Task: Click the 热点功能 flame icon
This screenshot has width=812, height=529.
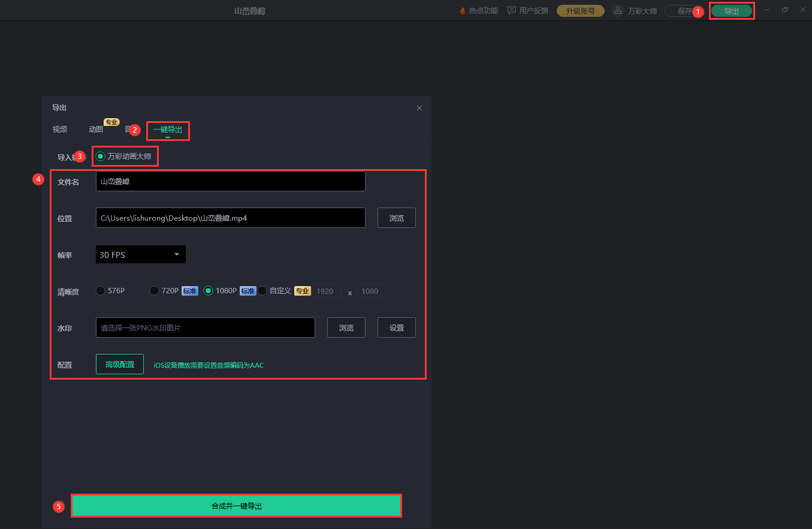Action: 462,11
